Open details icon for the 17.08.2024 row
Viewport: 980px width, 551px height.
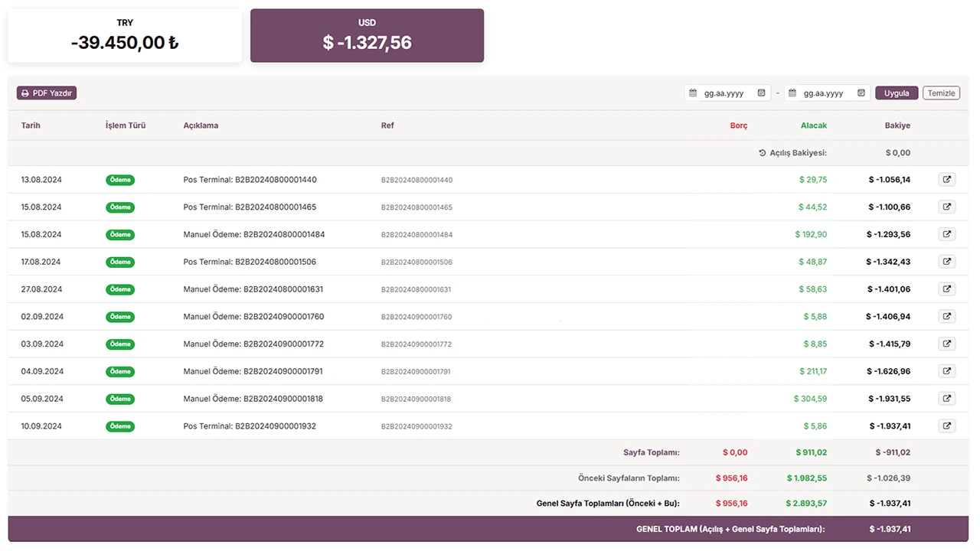(x=946, y=262)
